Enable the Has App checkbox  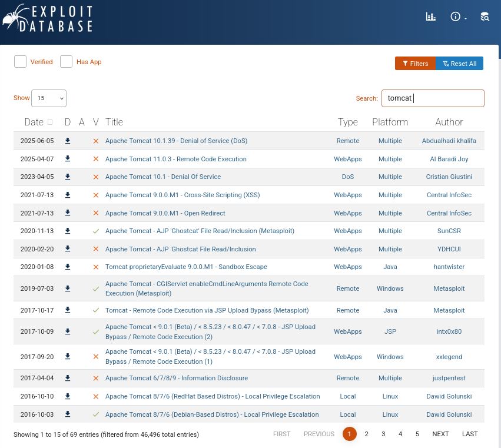pos(66,62)
